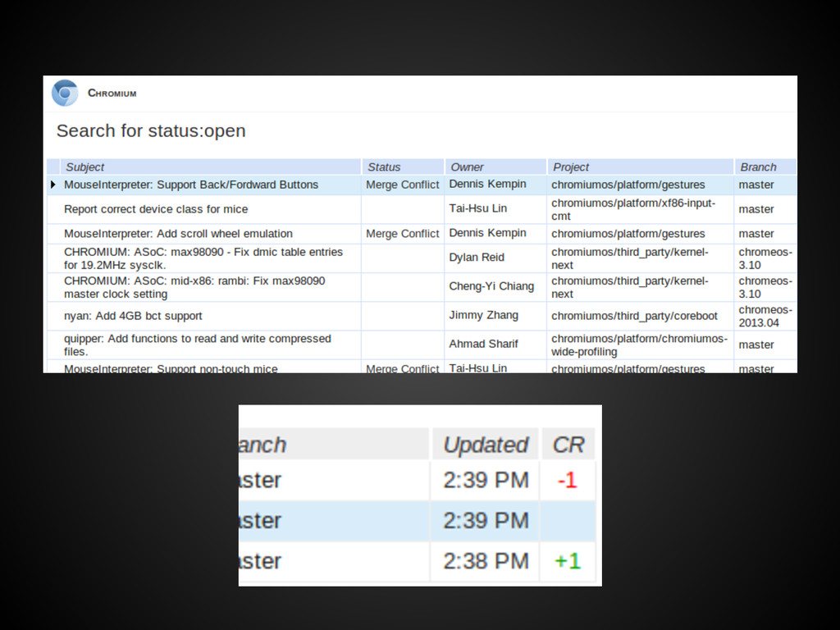Click project kernel-next in the Dylan Reid row
The image size is (840, 630).
(629, 258)
